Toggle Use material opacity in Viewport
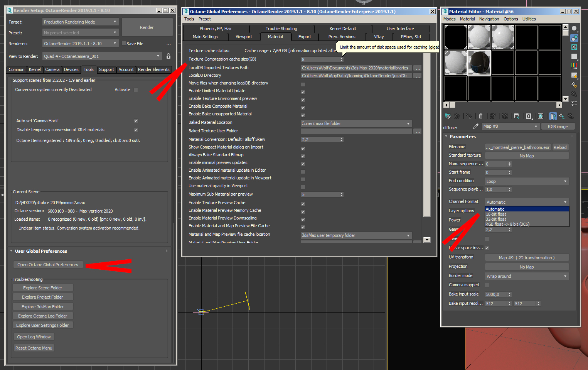This screenshot has height=370, width=588. (303, 187)
